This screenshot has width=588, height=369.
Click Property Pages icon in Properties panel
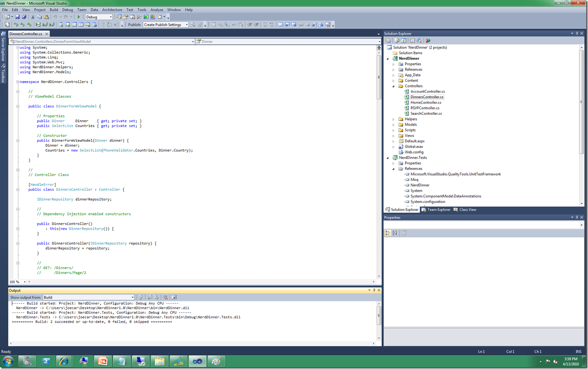404,233
